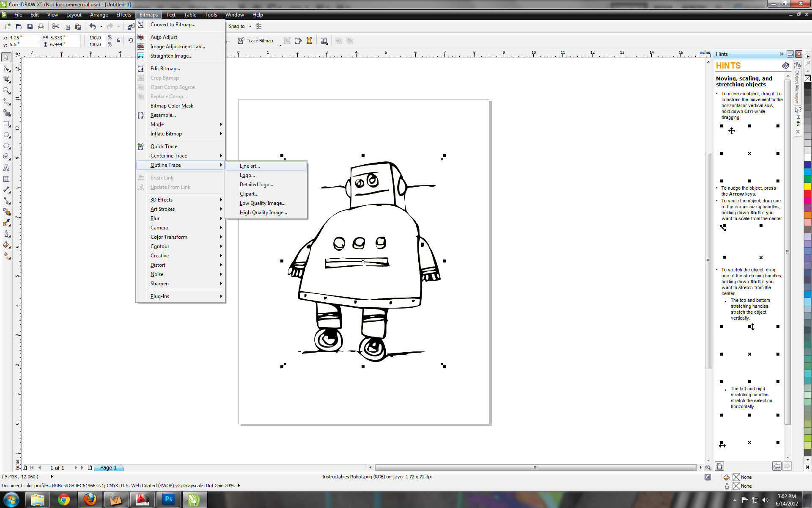Select the Crop tool in the toolbox

pyautogui.click(x=6, y=79)
